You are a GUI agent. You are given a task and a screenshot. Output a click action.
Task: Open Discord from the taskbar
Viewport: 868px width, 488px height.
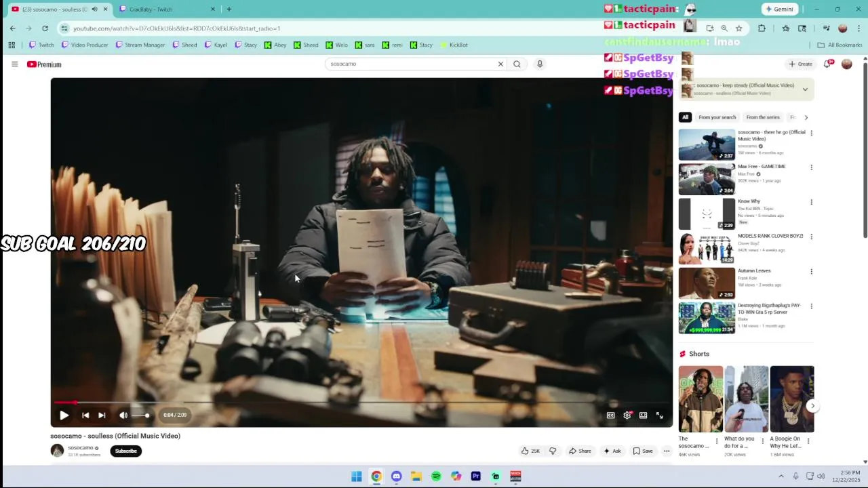pos(396,476)
